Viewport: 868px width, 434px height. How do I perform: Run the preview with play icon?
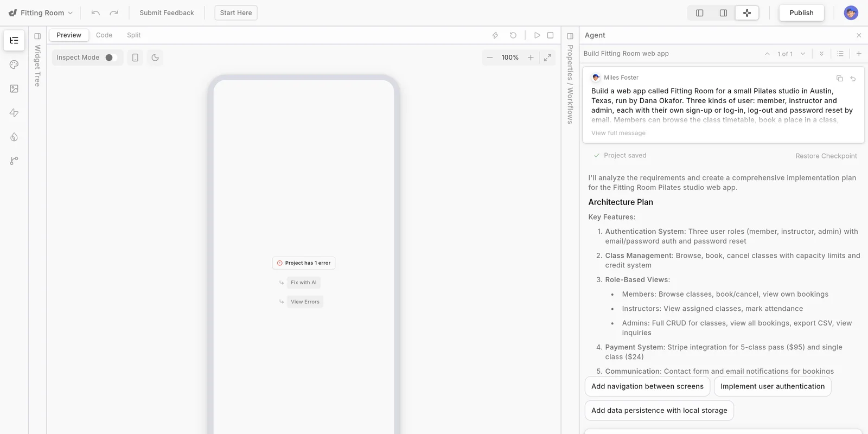[x=537, y=35]
